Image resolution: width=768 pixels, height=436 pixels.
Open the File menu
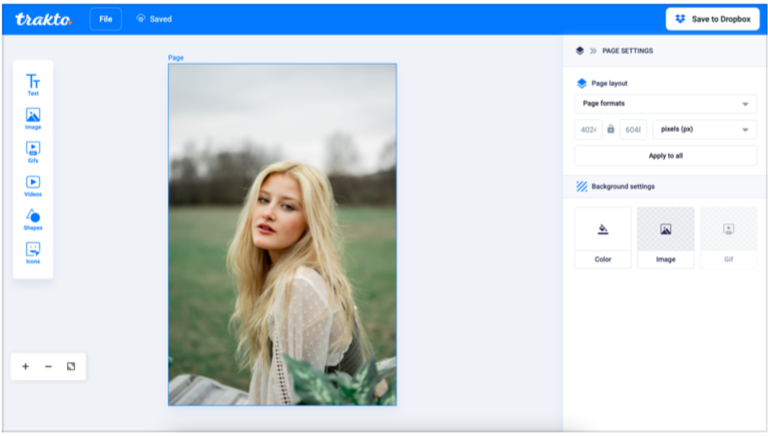coord(105,19)
